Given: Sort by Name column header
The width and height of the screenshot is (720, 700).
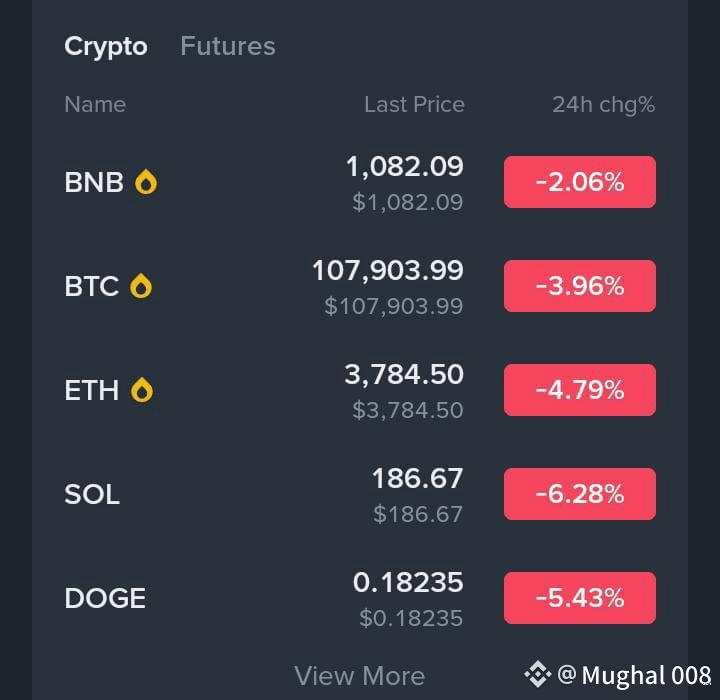Looking at the screenshot, I should [x=95, y=104].
